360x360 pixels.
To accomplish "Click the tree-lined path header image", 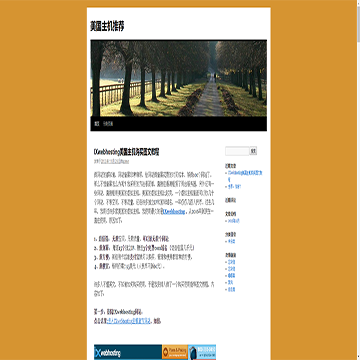I will [x=178, y=78].
